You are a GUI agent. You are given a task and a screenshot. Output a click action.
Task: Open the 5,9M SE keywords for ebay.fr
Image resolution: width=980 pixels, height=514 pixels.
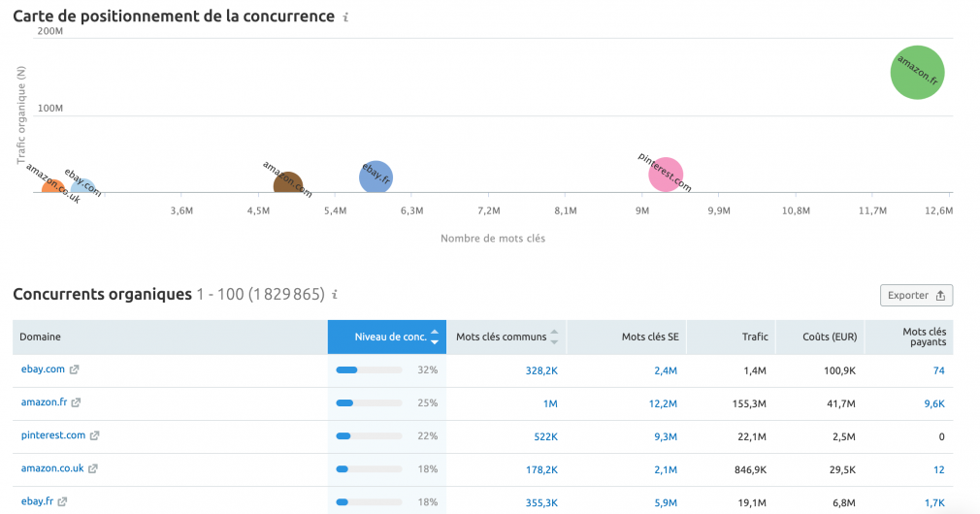point(666,502)
